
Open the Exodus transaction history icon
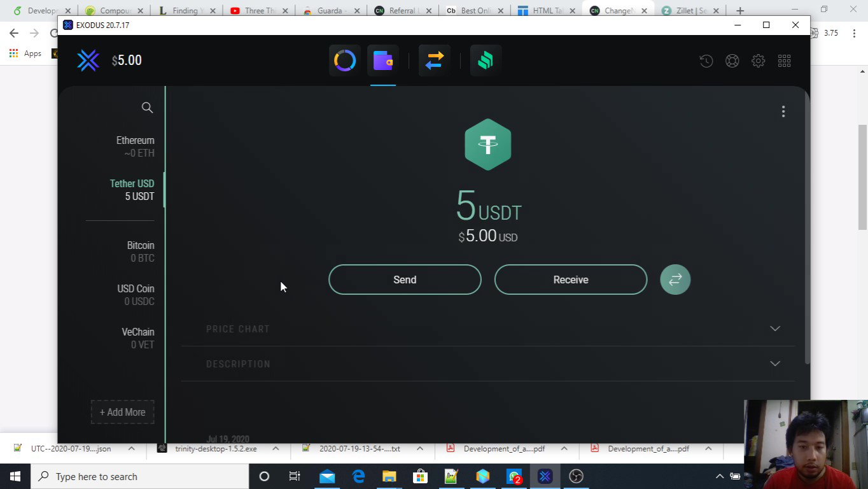tap(706, 61)
